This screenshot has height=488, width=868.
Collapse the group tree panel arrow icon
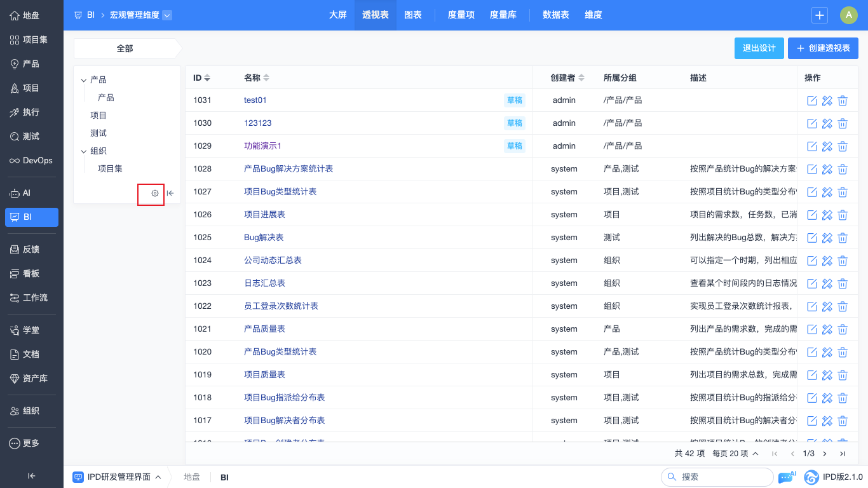pos(170,193)
